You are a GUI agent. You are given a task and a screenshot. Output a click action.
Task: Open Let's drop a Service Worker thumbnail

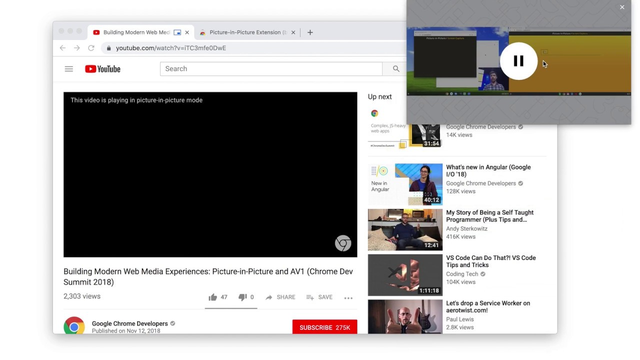(405, 317)
